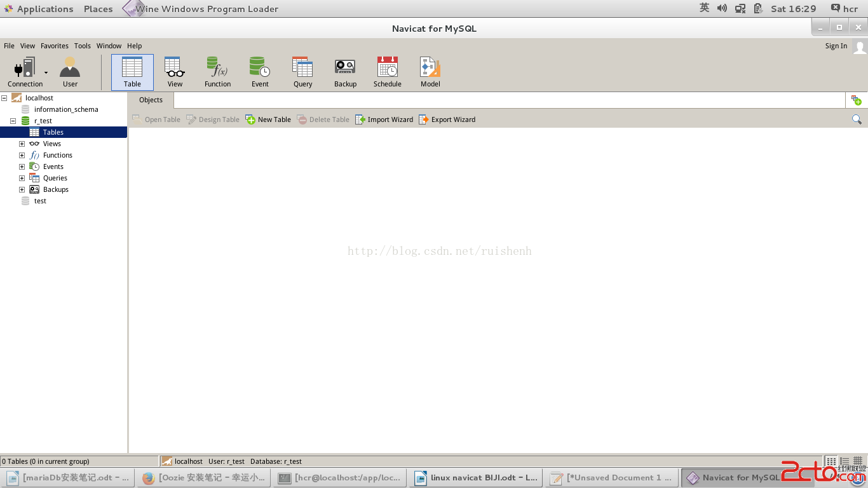Switch to the Objects tab
Viewport: 868px width, 488px height.
[x=151, y=100]
